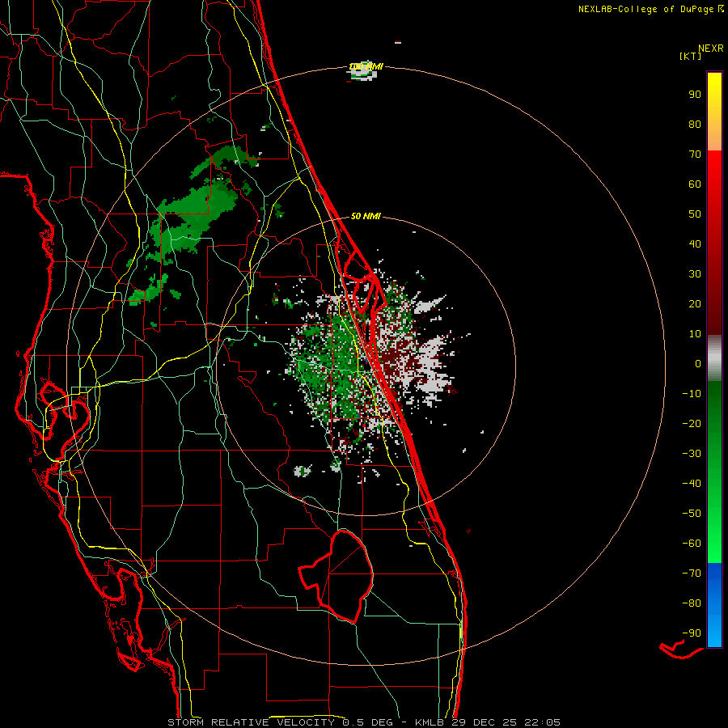
Task: Click the '50 NMI' range ring label
Action: (x=366, y=216)
